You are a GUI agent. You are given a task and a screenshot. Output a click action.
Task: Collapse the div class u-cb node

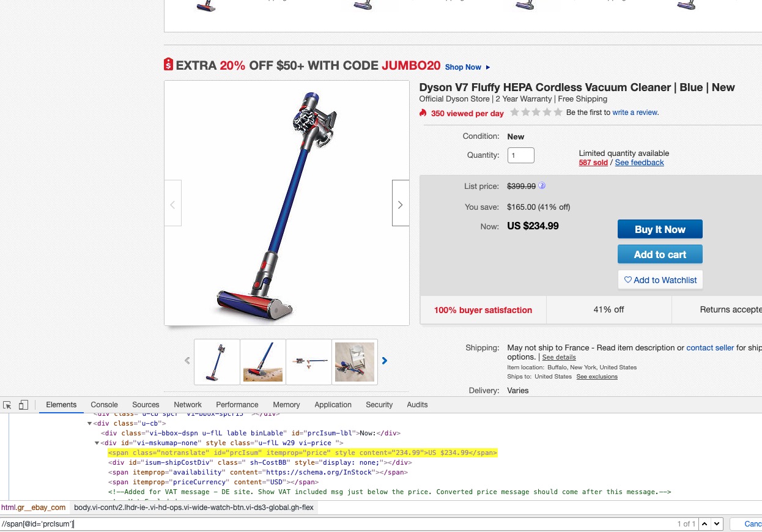coord(89,423)
